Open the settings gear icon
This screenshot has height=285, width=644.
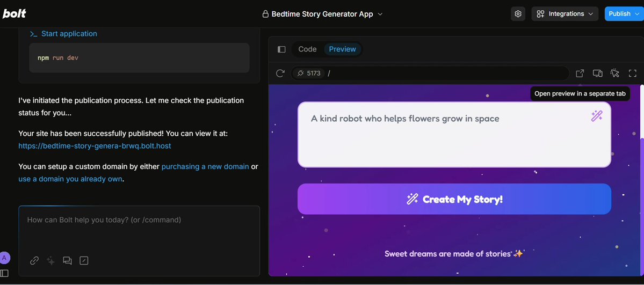click(518, 14)
